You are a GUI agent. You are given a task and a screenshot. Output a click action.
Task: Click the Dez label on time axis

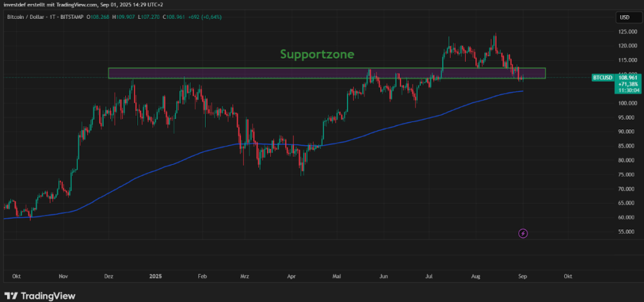coord(108,276)
